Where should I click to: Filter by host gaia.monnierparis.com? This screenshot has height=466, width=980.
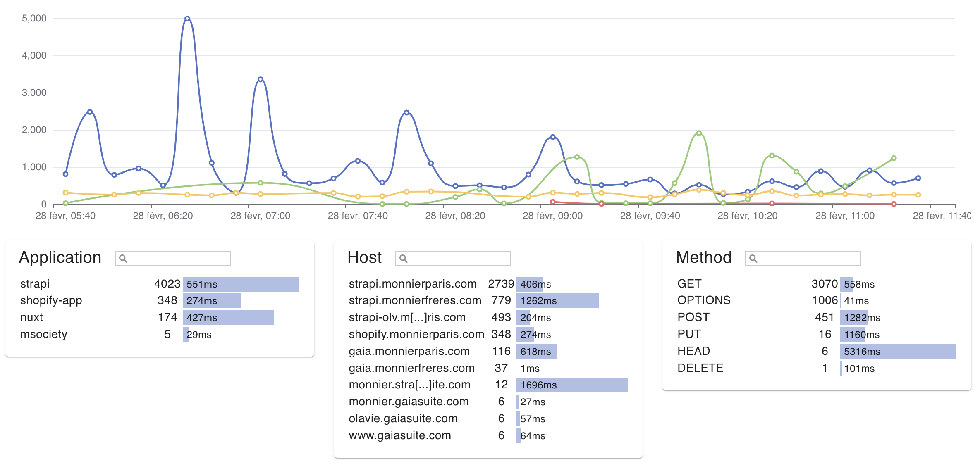488,351
